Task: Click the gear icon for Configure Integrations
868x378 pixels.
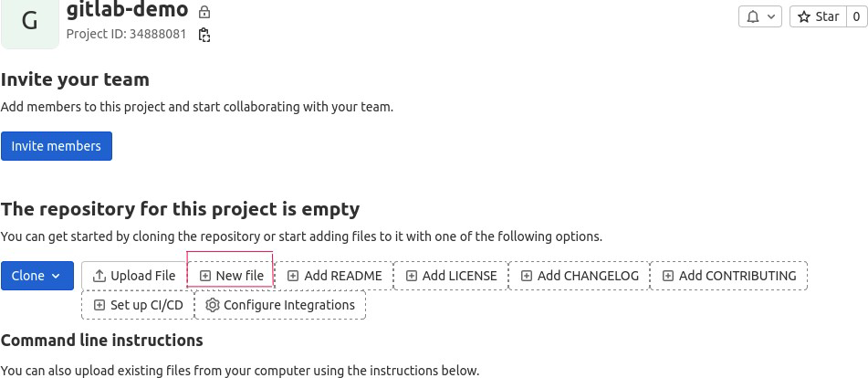Action: point(213,305)
